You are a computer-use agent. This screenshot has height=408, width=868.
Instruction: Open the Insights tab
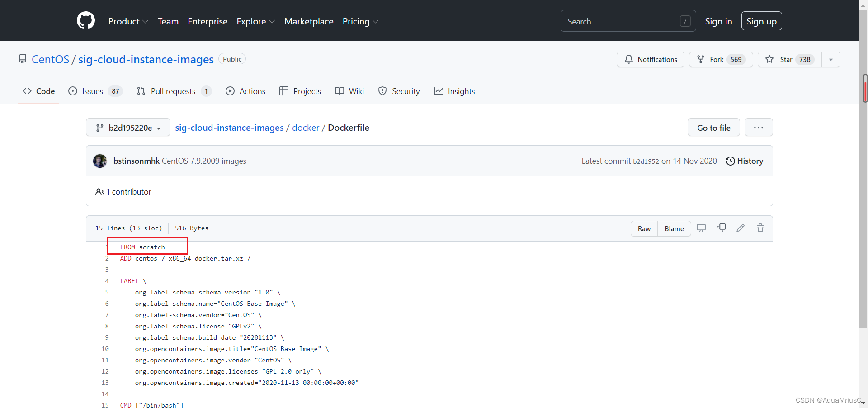454,91
